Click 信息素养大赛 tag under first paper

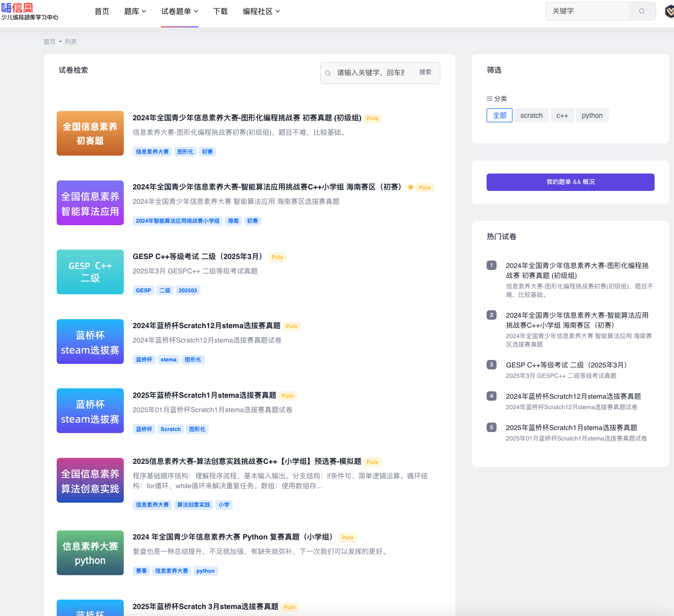coord(153,152)
